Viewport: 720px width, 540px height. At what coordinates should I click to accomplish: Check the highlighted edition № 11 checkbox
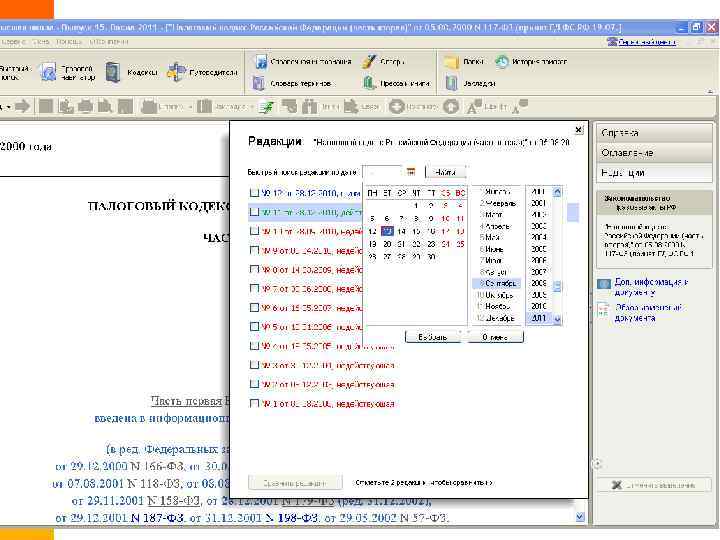(254, 212)
